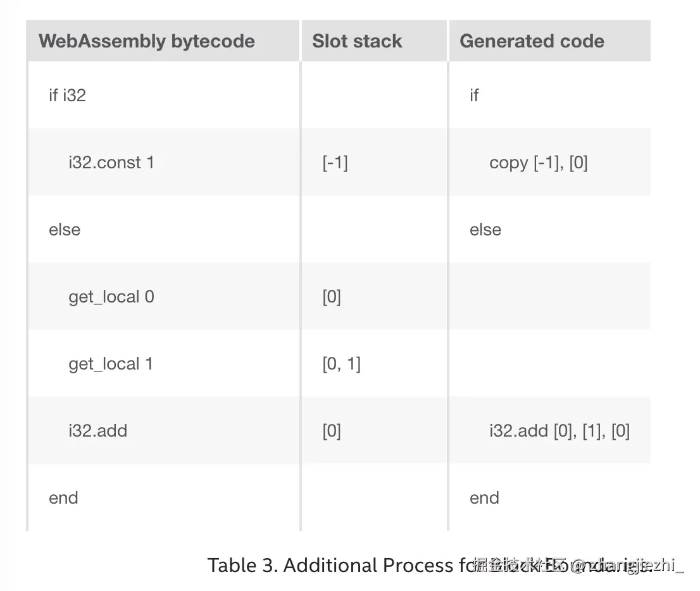Select the "if i32" bytecode cell
Image resolution: width=700 pixels, height=591 pixels.
click(67, 96)
